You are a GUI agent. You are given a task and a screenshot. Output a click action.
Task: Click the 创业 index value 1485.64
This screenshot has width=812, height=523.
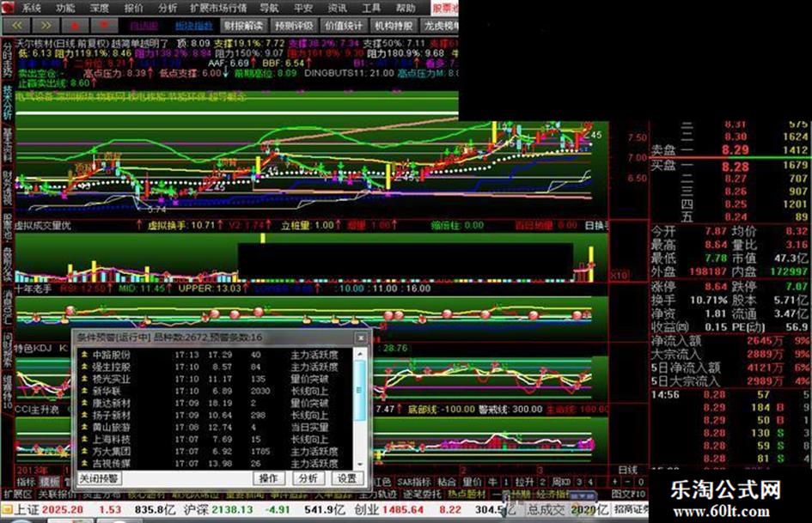pos(402,510)
